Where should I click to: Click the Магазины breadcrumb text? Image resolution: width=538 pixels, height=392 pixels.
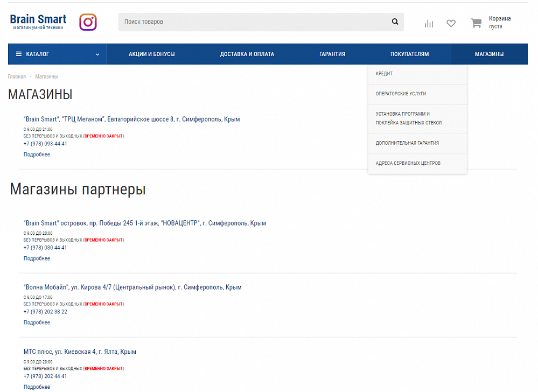(46, 76)
